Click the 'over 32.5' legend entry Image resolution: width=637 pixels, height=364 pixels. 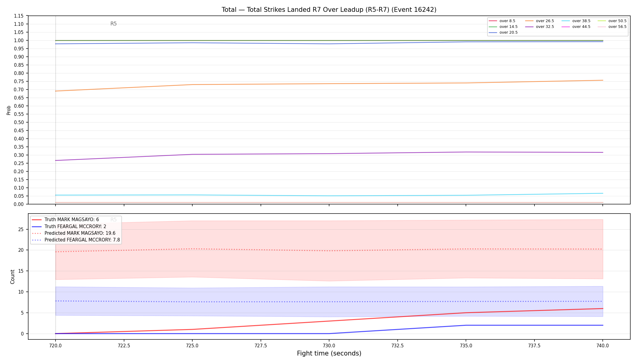pyautogui.click(x=540, y=27)
